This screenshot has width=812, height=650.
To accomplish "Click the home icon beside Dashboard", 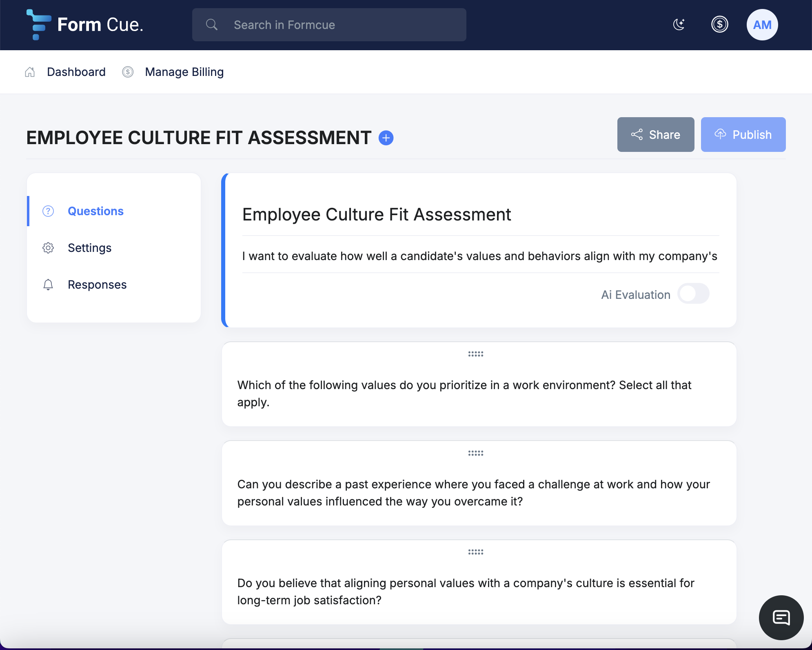I will [30, 72].
